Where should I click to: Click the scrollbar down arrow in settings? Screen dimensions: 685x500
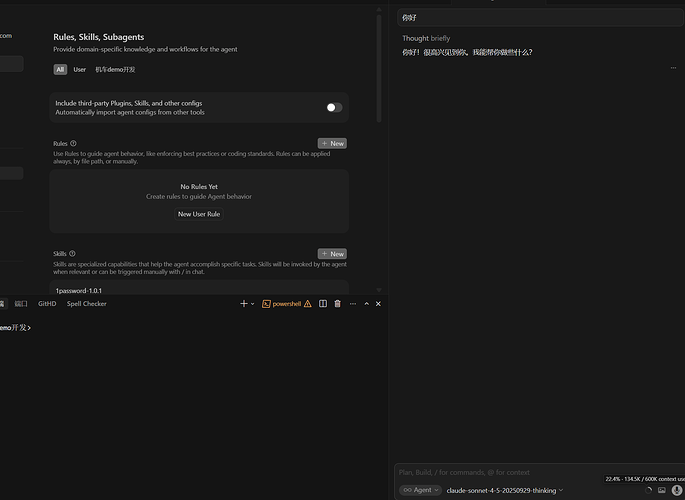(x=379, y=290)
